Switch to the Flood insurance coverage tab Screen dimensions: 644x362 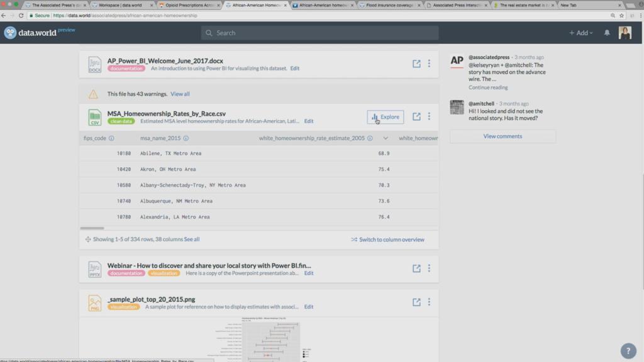click(x=390, y=5)
